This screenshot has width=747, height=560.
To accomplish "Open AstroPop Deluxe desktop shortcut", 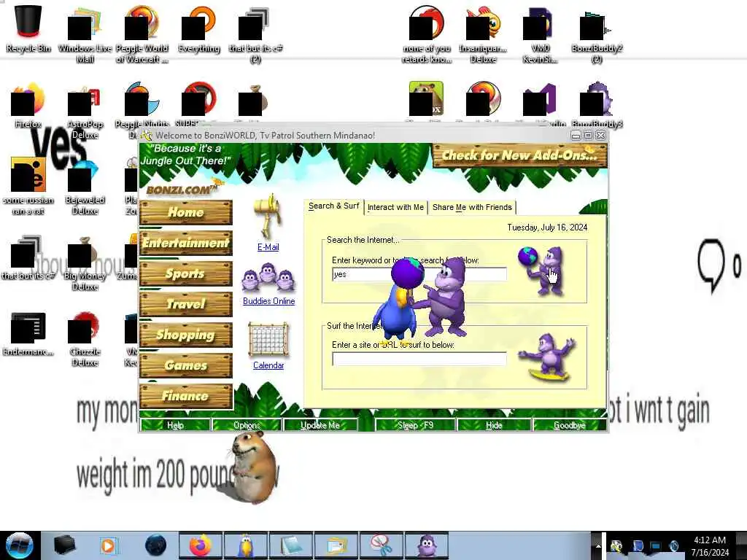I will click(85, 111).
